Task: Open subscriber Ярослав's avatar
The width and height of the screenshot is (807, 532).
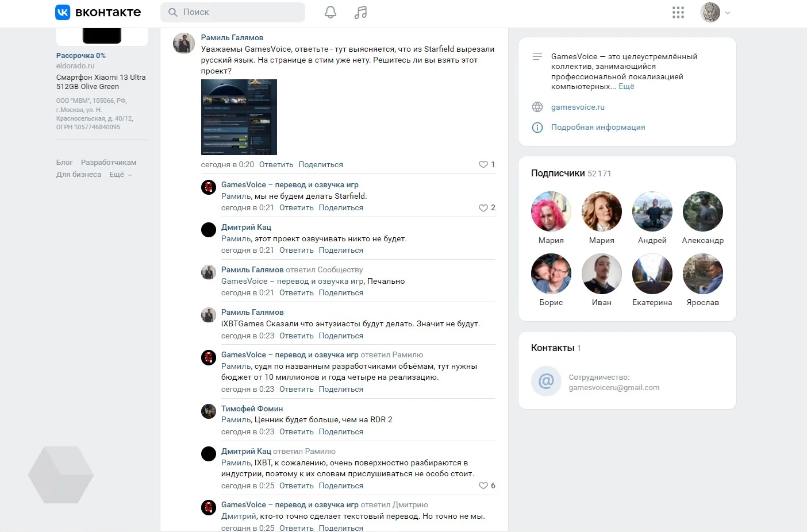Action: 703,273
